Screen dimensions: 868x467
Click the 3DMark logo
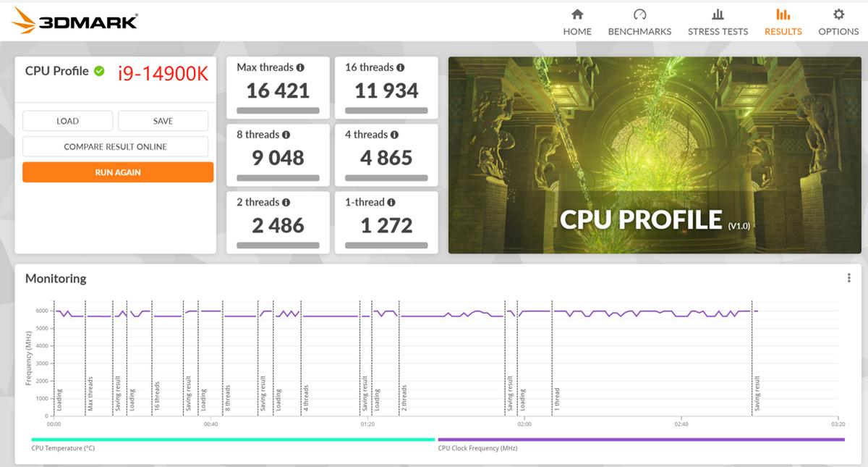(x=75, y=22)
